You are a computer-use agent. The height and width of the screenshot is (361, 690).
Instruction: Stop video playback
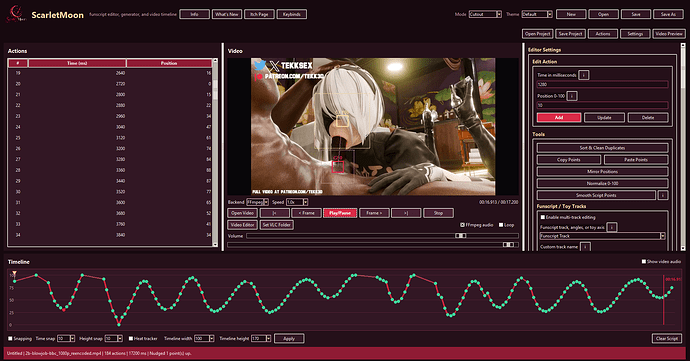(x=438, y=213)
